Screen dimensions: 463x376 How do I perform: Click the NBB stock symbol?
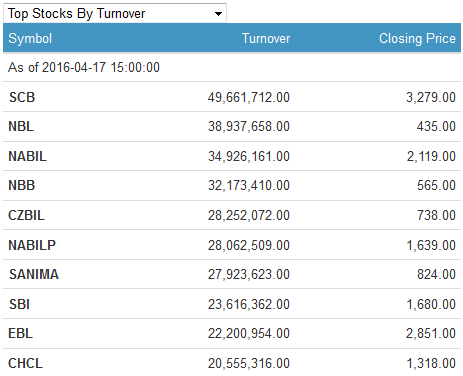[x=22, y=185]
